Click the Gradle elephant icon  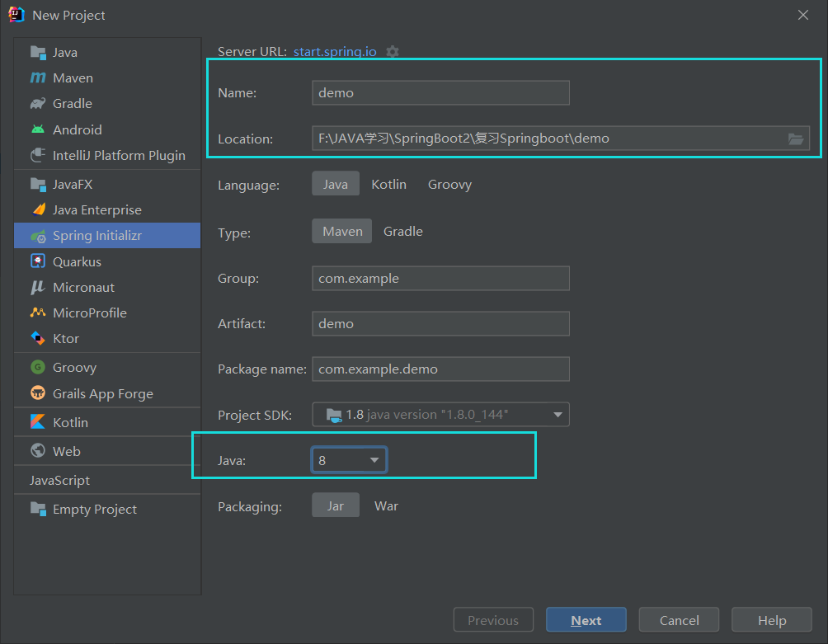[38, 103]
